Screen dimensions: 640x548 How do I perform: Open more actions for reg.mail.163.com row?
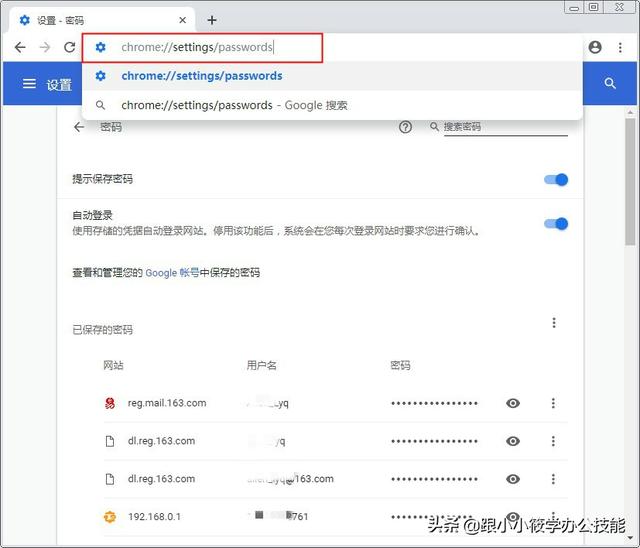pyautogui.click(x=553, y=403)
